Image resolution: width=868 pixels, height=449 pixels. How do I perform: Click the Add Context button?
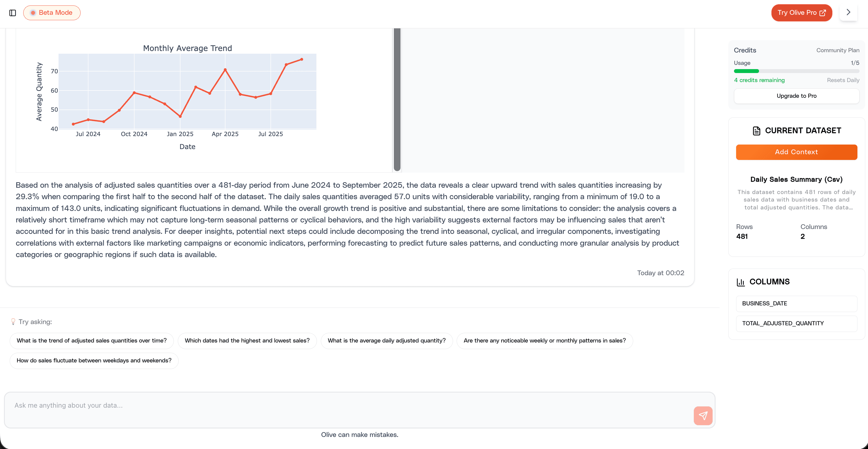796,152
